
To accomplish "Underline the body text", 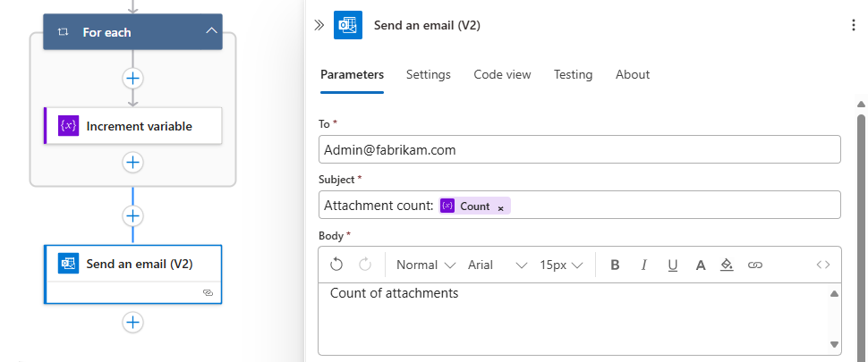I will click(x=672, y=265).
